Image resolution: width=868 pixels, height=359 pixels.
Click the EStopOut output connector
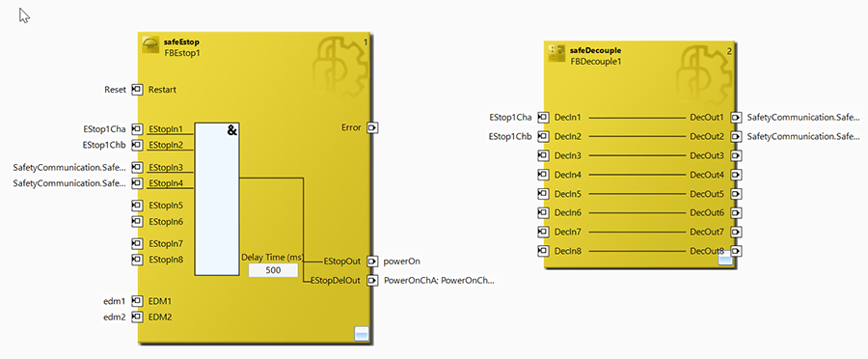point(373,261)
